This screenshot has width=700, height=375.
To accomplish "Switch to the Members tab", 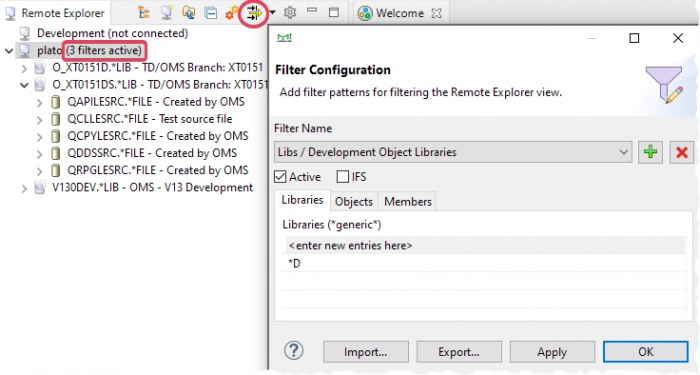I will coord(408,202).
